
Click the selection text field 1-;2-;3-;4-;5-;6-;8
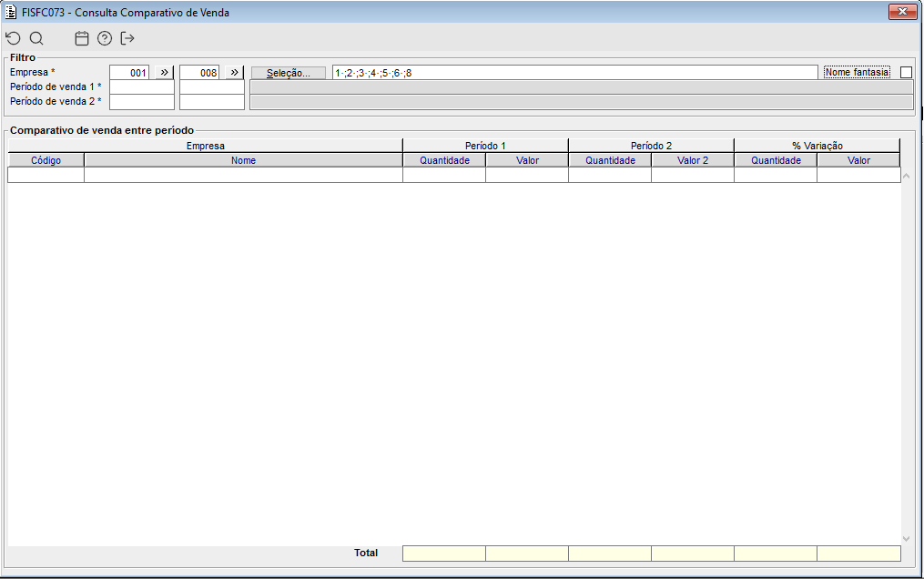point(575,73)
